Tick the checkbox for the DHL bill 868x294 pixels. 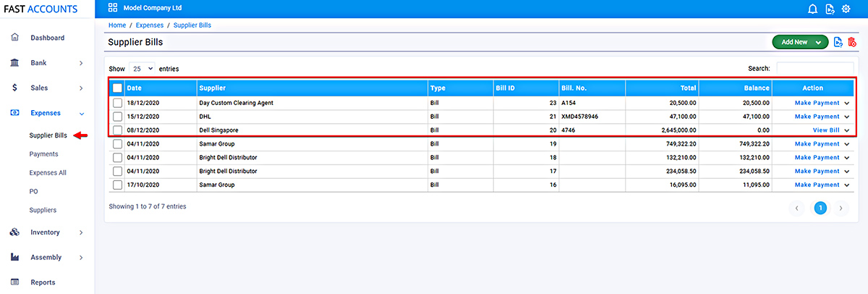pyautogui.click(x=117, y=117)
